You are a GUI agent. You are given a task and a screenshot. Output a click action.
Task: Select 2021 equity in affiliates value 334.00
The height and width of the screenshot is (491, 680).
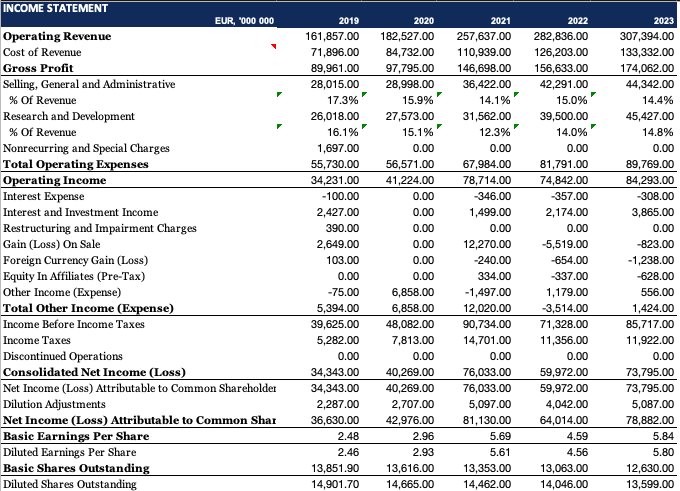pyautogui.click(x=494, y=277)
